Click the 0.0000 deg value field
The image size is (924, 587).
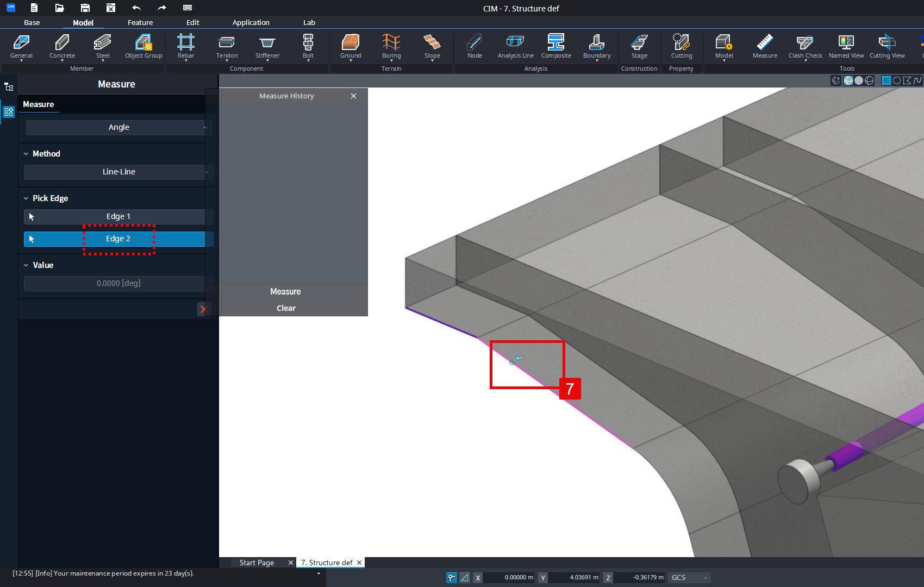coord(118,283)
